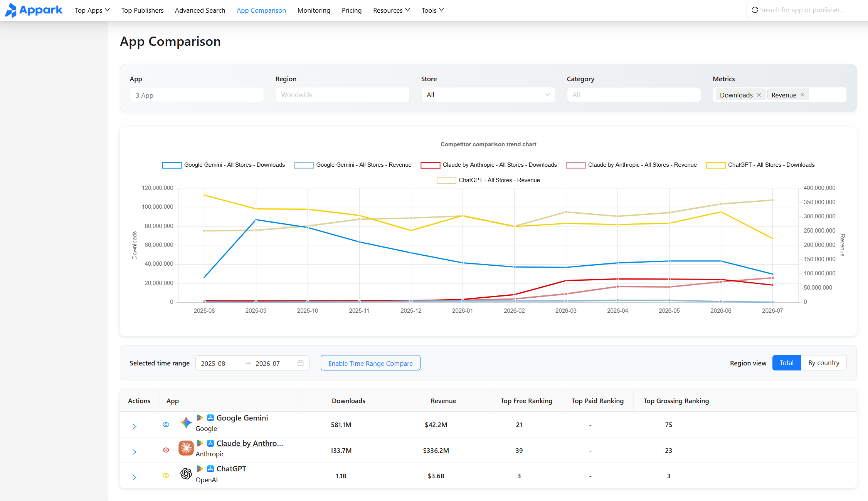868x501 pixels.
Task: Expand the Claude by Anthropic row details
Action: [x=135, y=452]
